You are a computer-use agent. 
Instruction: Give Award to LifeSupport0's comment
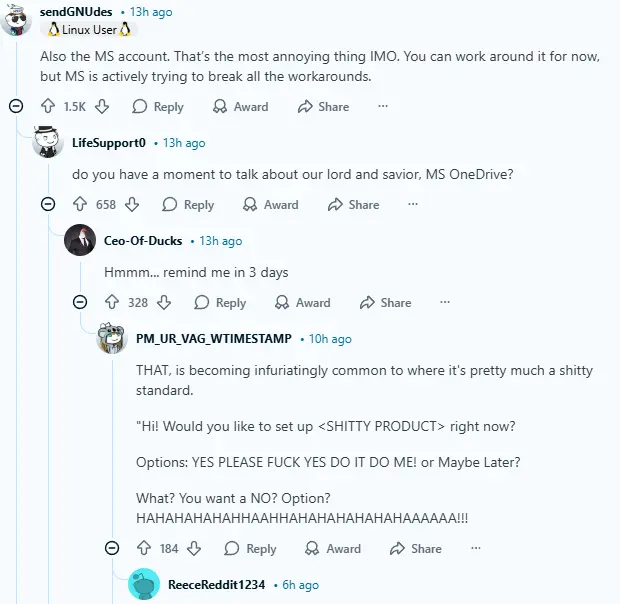271,204
